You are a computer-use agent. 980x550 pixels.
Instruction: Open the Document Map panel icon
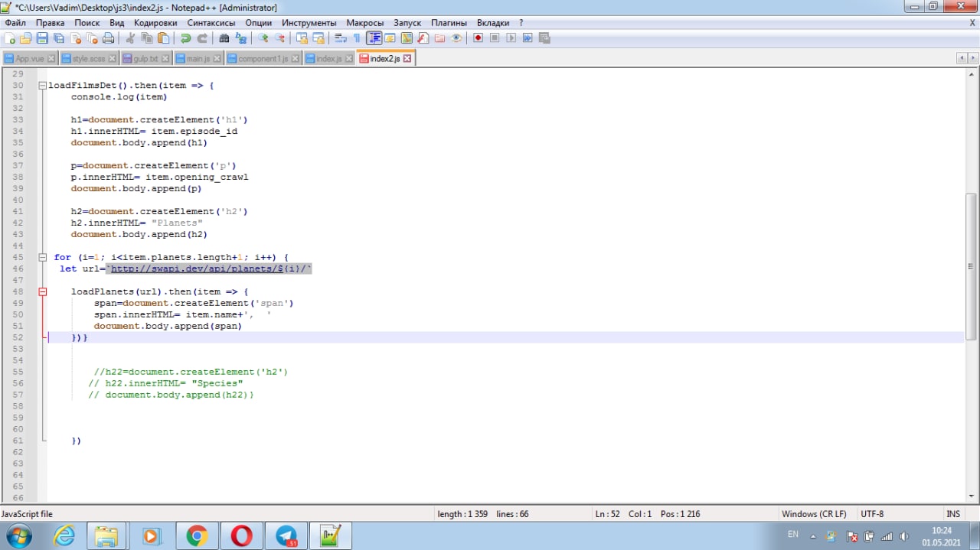click(x=407, y=37)
